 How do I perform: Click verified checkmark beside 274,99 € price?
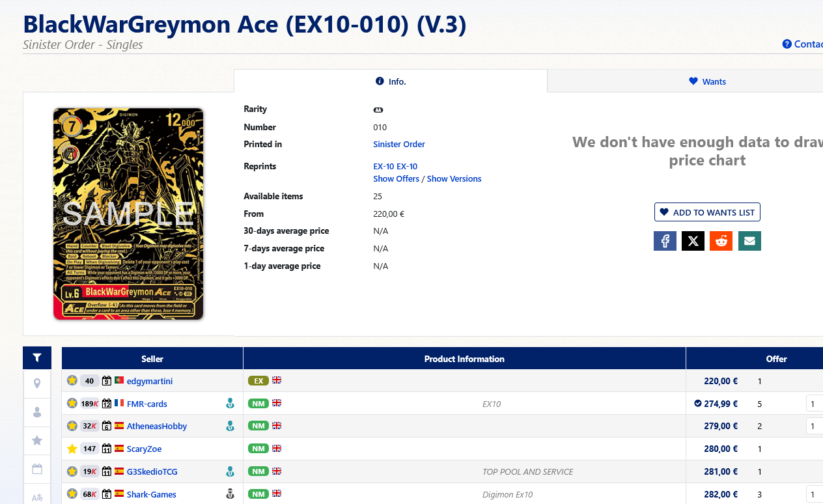pyautogui.click(x=698, y=404)
